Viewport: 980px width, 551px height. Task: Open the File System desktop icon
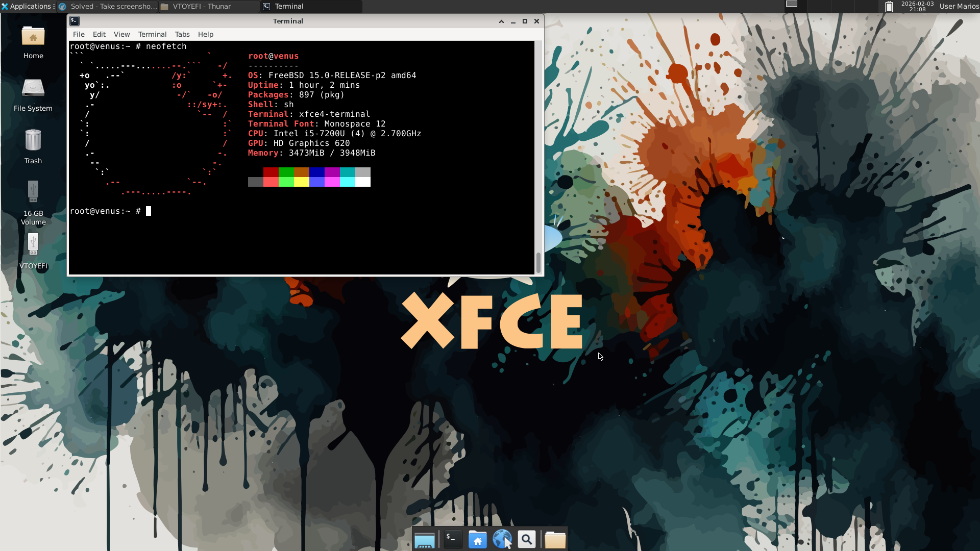pyautogui.click(x=33, y=94)
